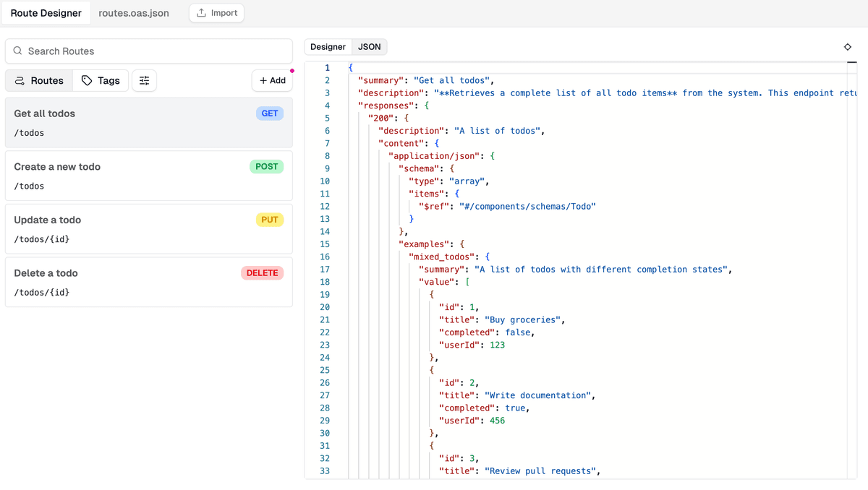Click the "items" key on line 11

coord(427,194)
